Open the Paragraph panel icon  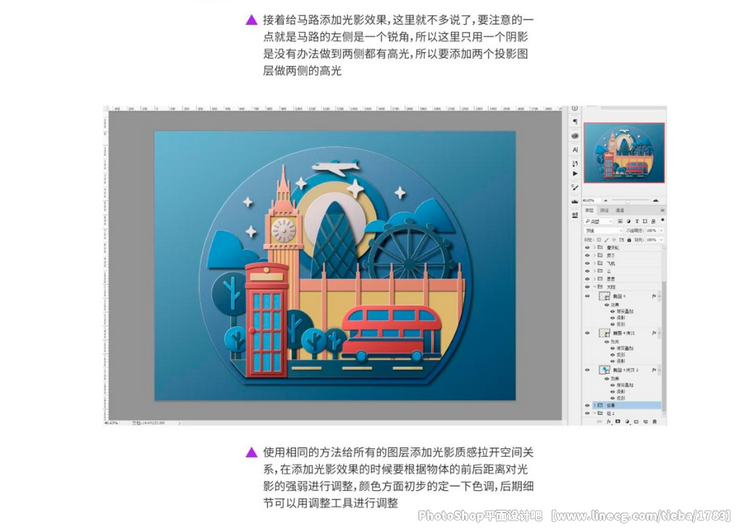[575, 121]
